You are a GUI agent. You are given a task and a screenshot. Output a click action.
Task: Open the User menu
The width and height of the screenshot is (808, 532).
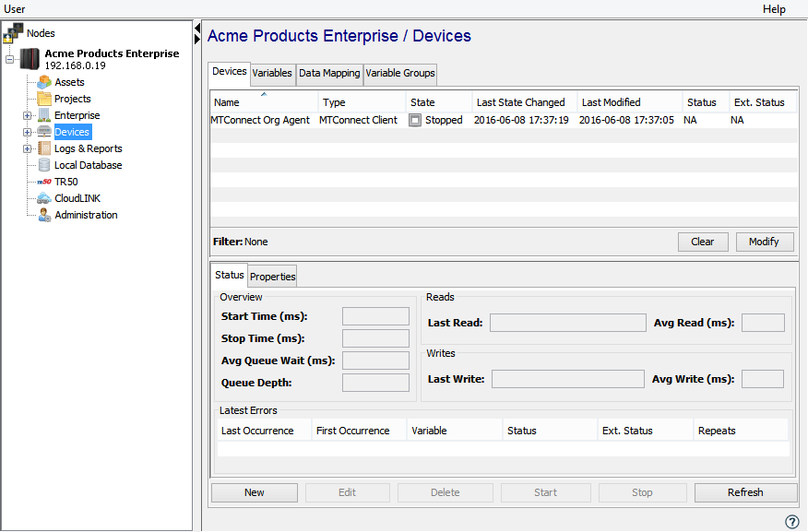[15, 8]
